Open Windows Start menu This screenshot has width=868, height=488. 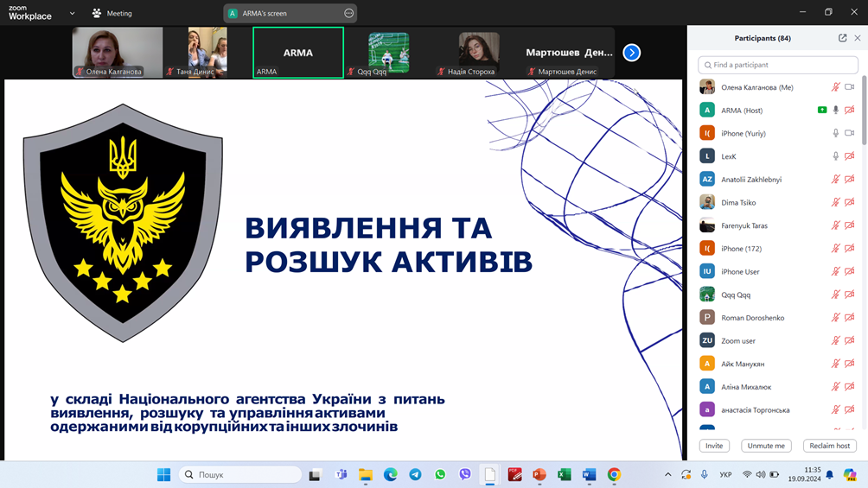click(164, 475)
